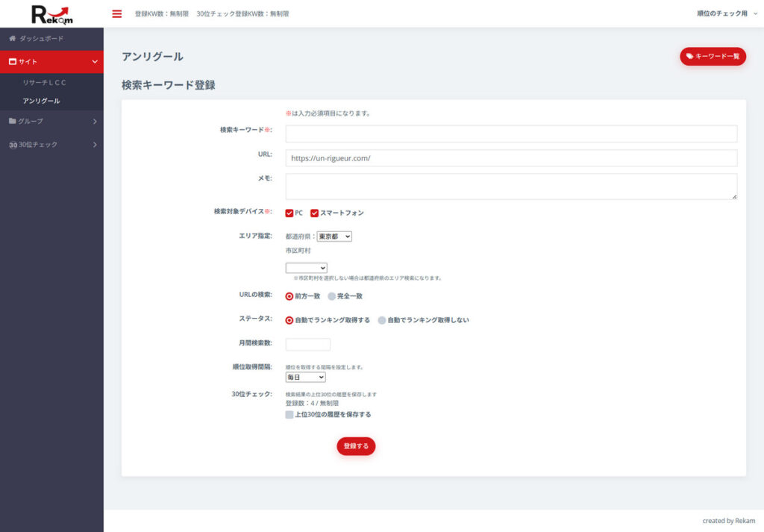
Task: Enable the PC device checkbox
Action: [x=289, y=213]
